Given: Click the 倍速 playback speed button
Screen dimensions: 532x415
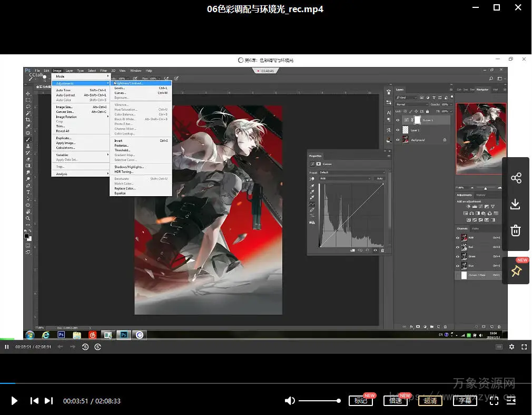Looking at the screenshot, I should (395, 401).
